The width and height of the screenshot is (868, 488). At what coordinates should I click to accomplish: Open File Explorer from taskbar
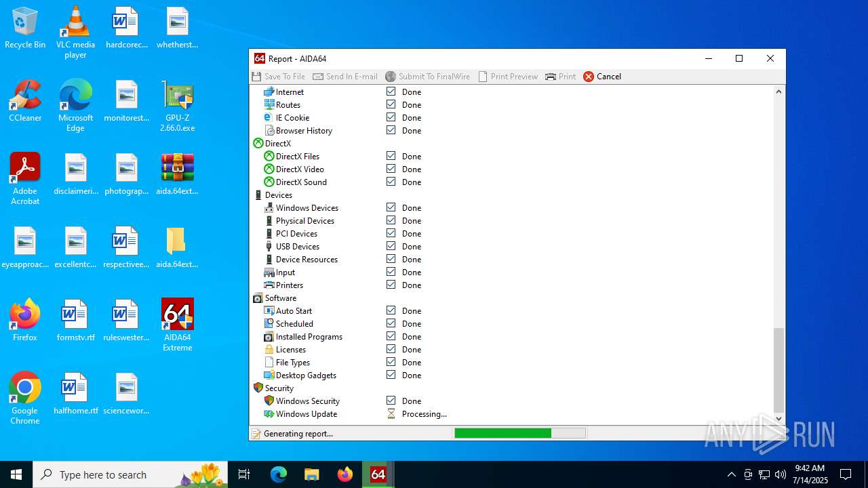311,474
